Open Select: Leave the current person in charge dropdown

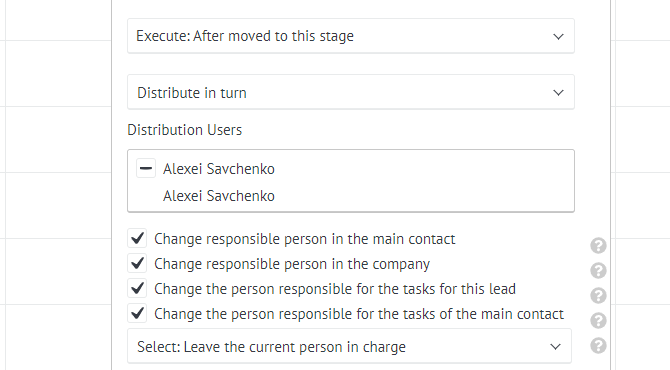[x=349, y=347]
